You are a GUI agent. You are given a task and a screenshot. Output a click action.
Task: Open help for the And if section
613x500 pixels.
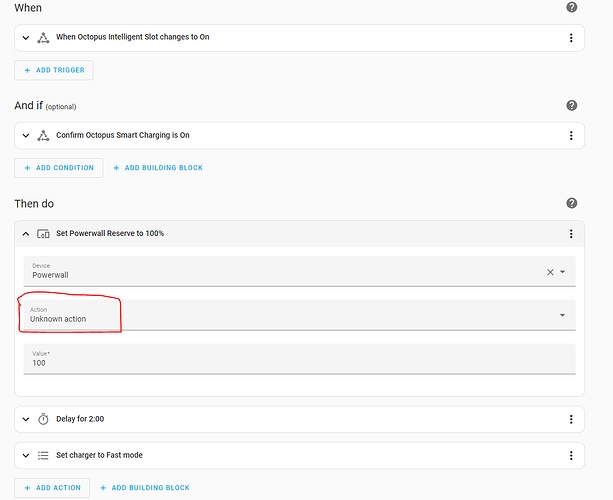(x=572, y=105)
